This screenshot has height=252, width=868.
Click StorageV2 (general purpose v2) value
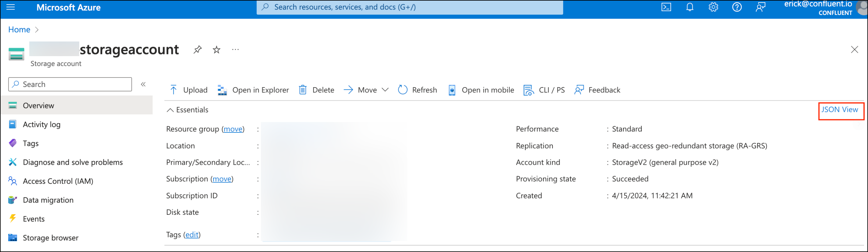665,163
